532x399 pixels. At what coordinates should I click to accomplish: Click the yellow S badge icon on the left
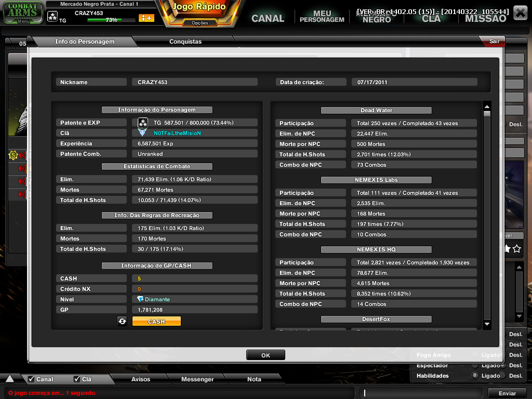(13, 155)
